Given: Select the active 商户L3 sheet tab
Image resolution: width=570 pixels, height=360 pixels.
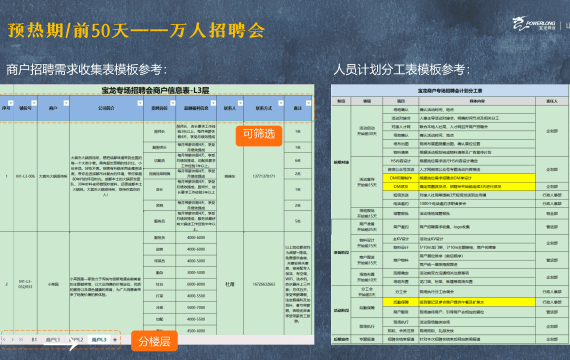Looking at the screenshot, I should click(x=99, y=340).
